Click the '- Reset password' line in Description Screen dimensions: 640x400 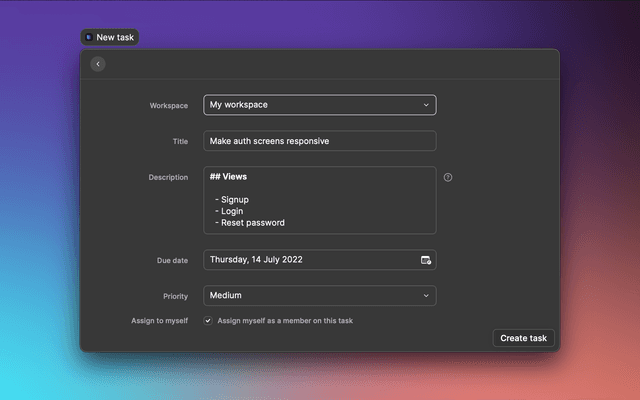point(250,223)
